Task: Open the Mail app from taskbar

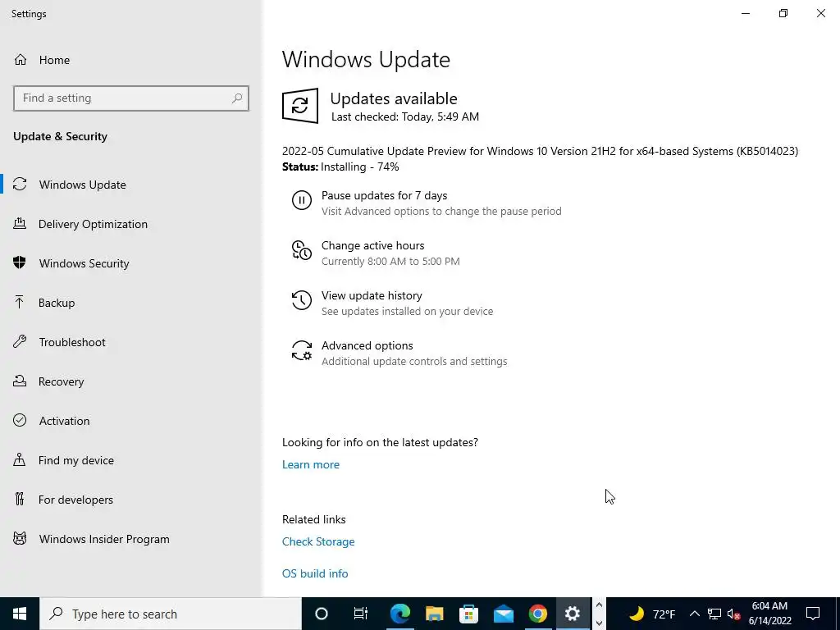Action: click(504, 614)
